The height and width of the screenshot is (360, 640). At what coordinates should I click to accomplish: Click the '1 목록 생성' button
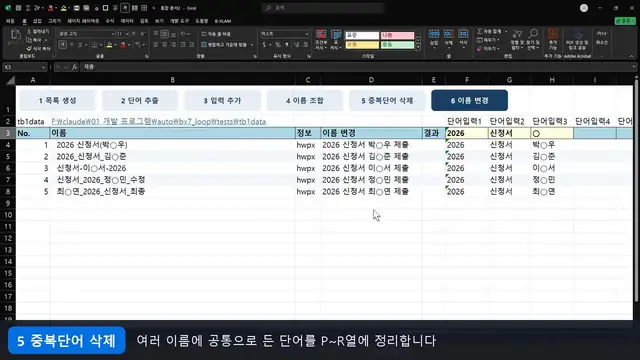58,100
